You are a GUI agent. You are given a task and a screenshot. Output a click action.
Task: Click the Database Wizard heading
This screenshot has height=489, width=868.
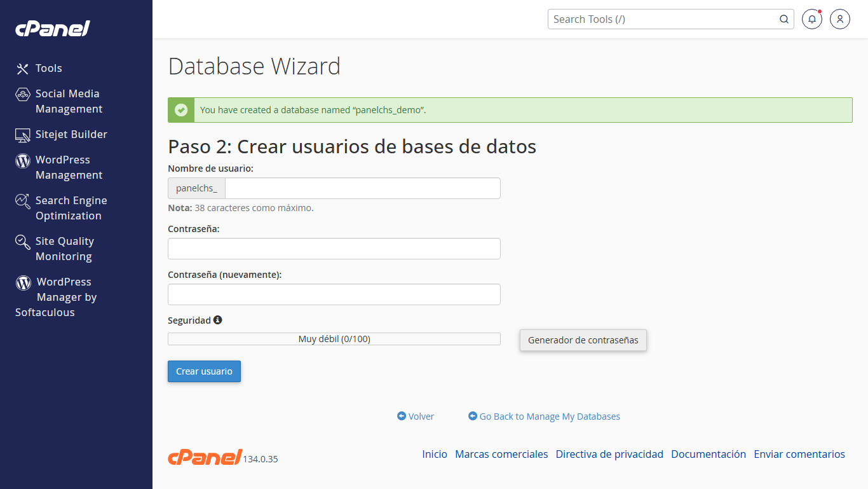pyautogui.click(x=254, y=66)
